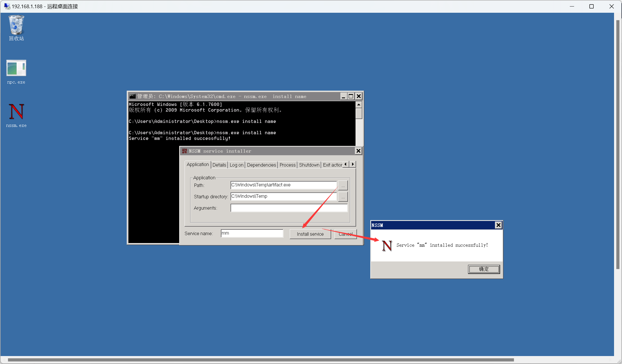Click the cmd scrollbar up arrow
Viewport: 622px width, 364px height.
pos(359,105)
